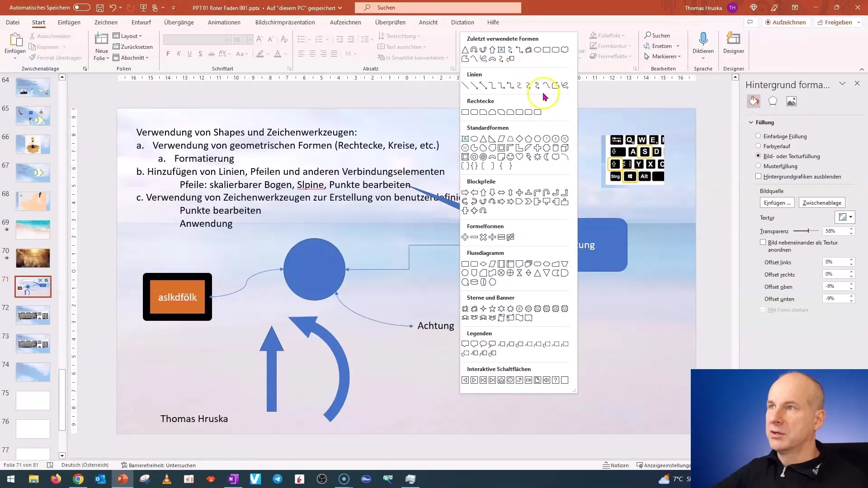Image resolution: width=868 pixels, height=488 pixels.
Task: Click slide thumbnail for Folie 74
Action: 33,372
